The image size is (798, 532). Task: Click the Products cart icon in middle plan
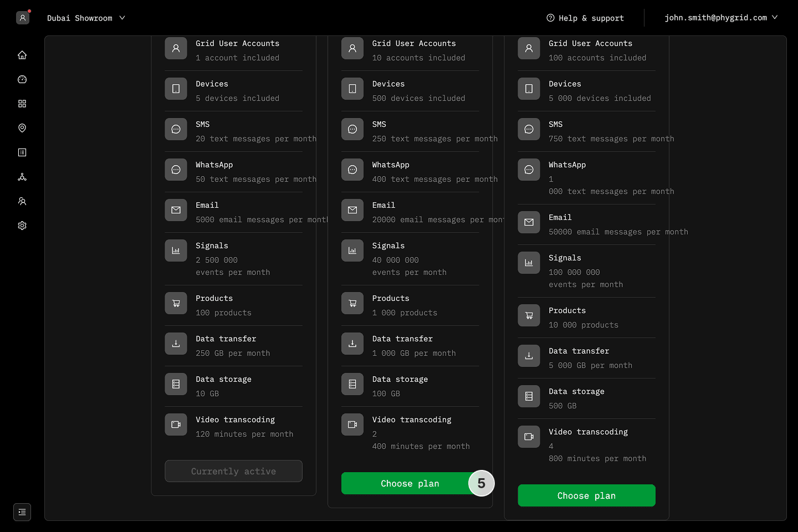(x=352, y=303)
